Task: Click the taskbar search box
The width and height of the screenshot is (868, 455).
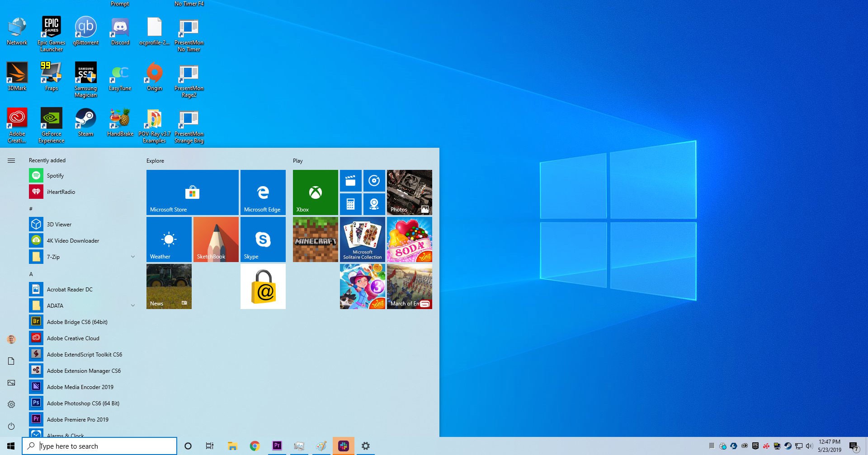Action: click(x=99, y=446)
